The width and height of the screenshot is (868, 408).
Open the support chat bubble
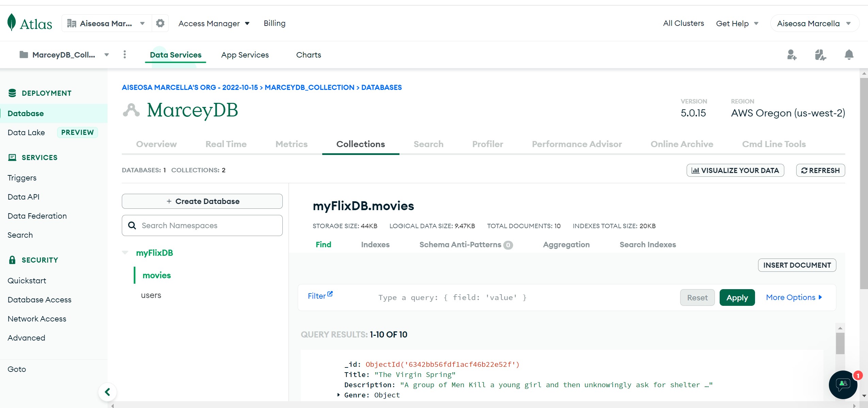click(x=843, y=385)
